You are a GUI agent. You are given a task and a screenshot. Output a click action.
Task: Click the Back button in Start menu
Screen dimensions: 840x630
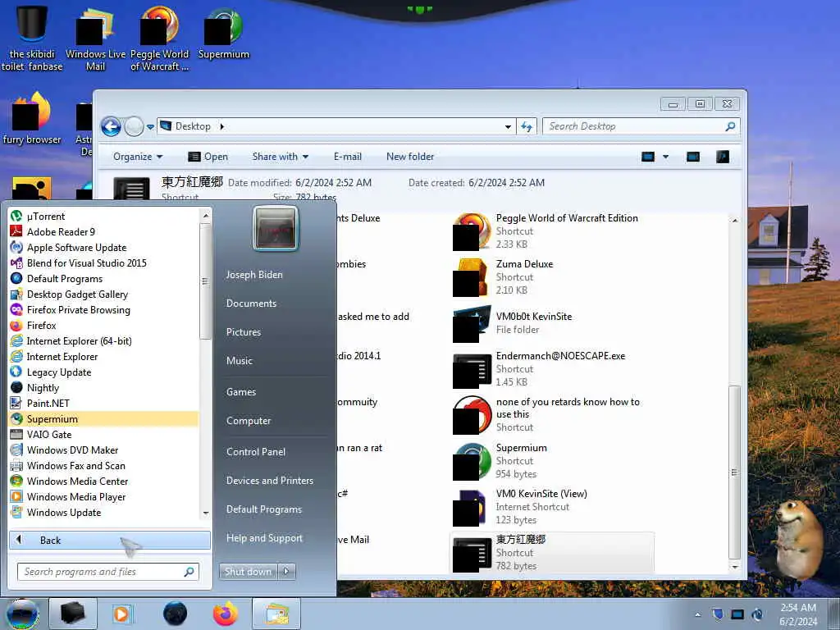pos(110,540)
